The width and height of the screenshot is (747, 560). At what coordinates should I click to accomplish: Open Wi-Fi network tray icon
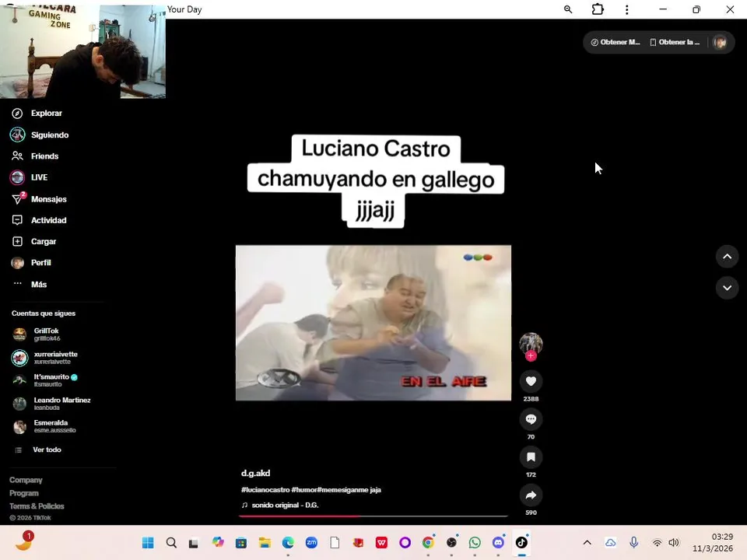pyautogui.click(x=657, y=542)
